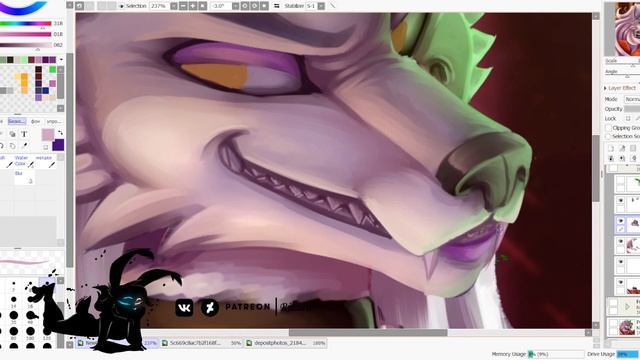Enable the Selection Source checkbox

(609, 136)
